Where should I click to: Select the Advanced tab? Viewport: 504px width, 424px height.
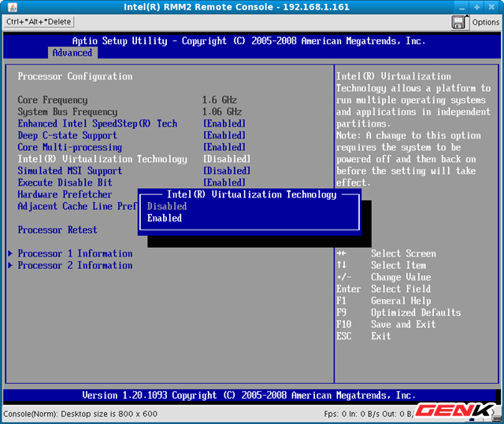tap(72, 53)
